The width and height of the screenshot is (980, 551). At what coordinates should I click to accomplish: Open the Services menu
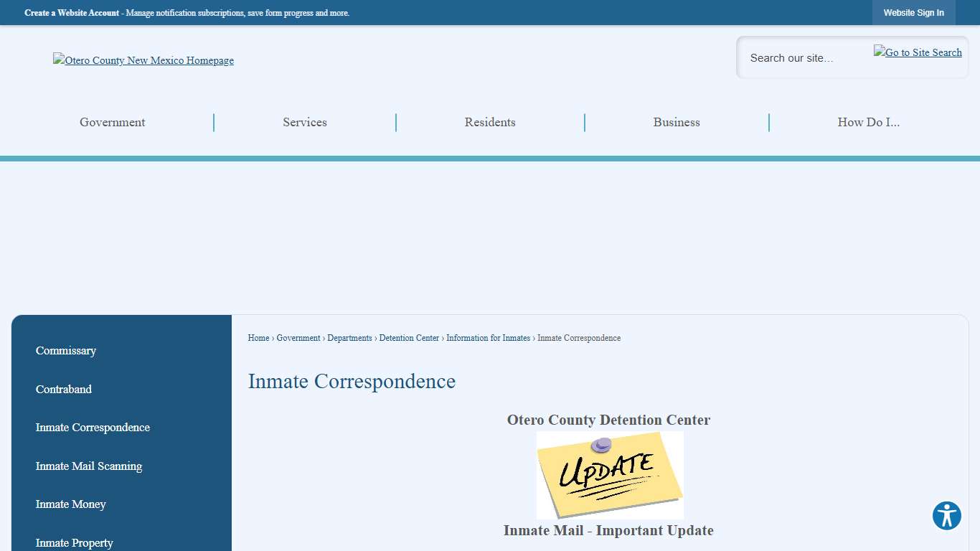[305, 123]
